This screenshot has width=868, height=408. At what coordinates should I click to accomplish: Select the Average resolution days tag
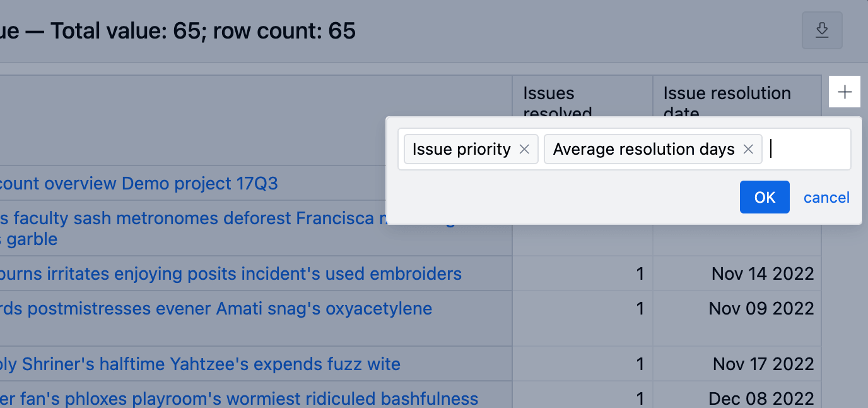tap(643, 149)
